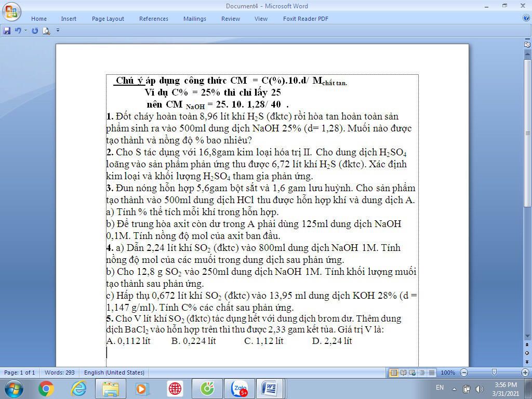Open the media player taskbar icon
Screen dimensions: 532x399
[142, 389]
